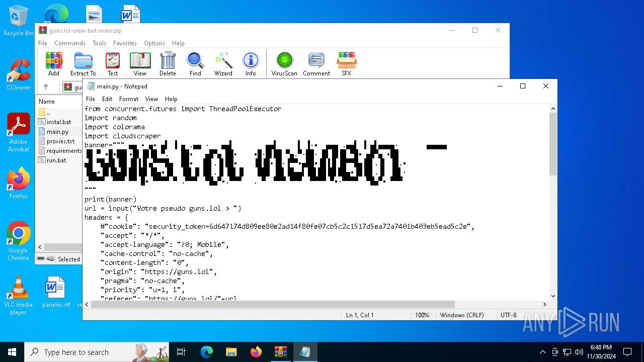Select panelex.rtf desktop file
644x362 pixels.
pyautogui.click(x=56, y=292)
